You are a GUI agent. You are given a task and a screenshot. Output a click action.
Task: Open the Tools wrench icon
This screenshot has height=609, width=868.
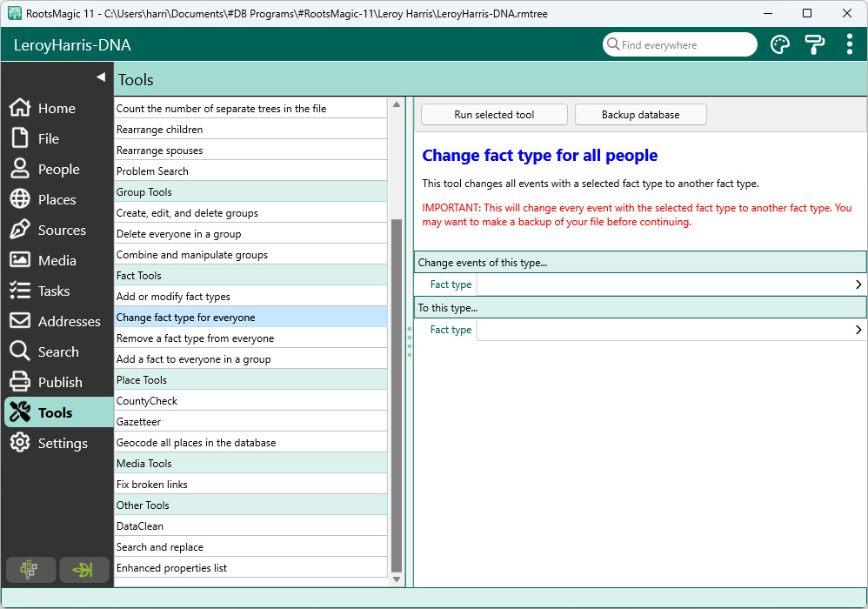coord(20,412)
